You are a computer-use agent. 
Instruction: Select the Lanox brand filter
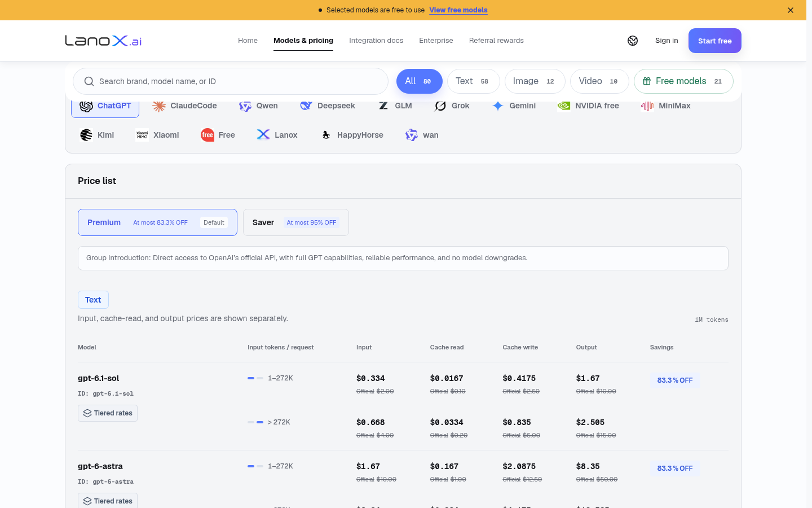pyautogui.click(x=277, y=135)
